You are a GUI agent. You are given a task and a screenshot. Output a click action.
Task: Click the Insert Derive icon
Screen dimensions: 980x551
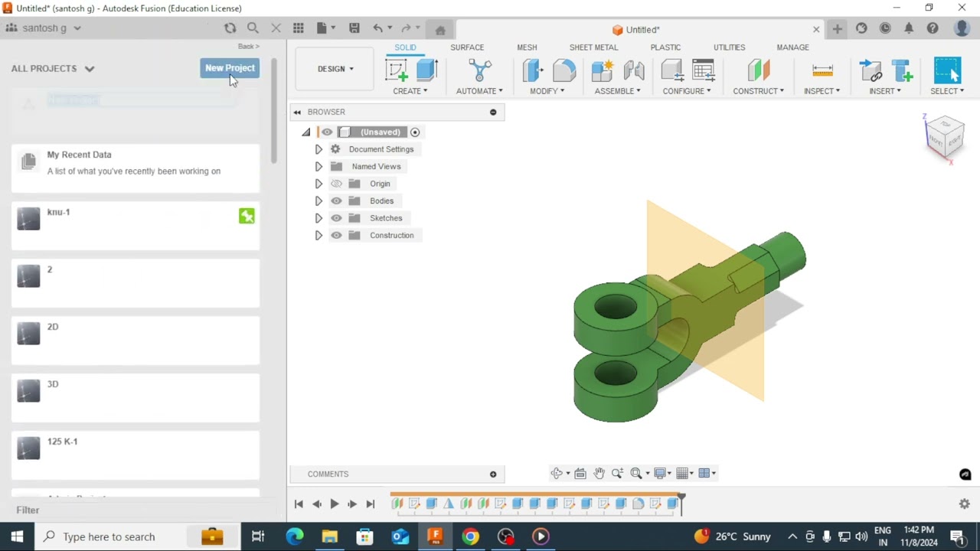click(871, 70)
